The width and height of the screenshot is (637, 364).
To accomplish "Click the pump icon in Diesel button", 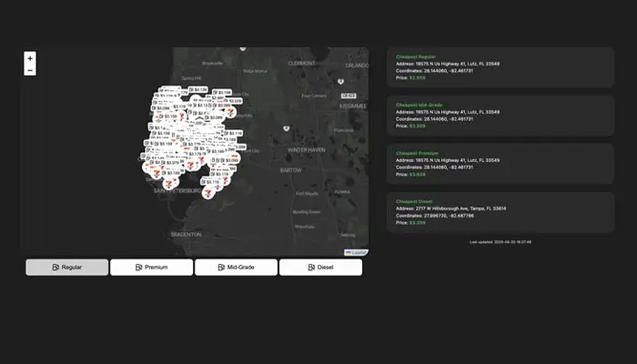I will pyautogui.click(x=311, y=268).
